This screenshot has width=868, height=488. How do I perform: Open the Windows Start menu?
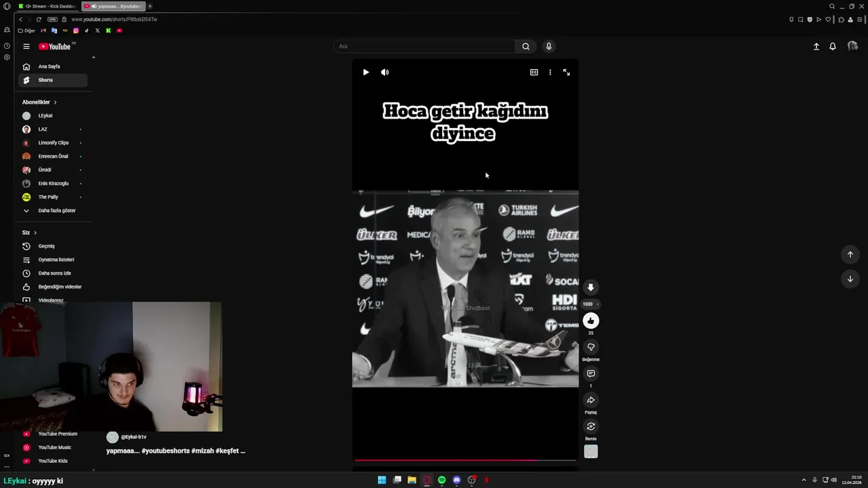click(382, 480)
